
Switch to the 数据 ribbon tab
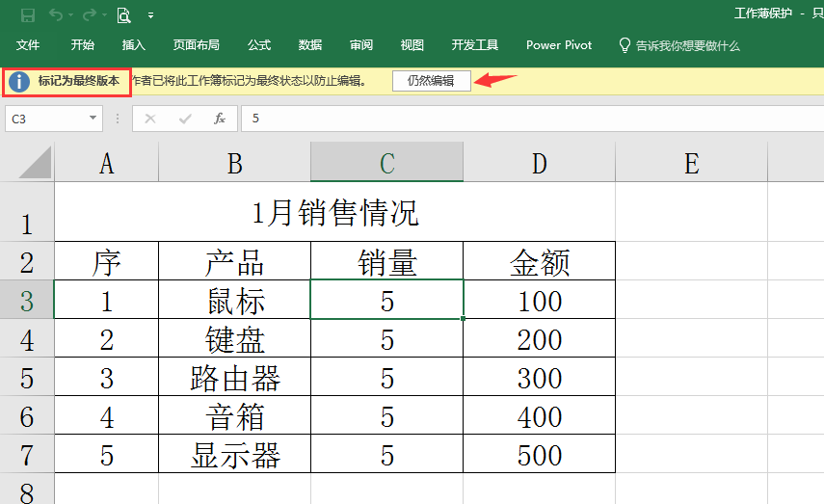pyautogui.click(x=310, y=45)
